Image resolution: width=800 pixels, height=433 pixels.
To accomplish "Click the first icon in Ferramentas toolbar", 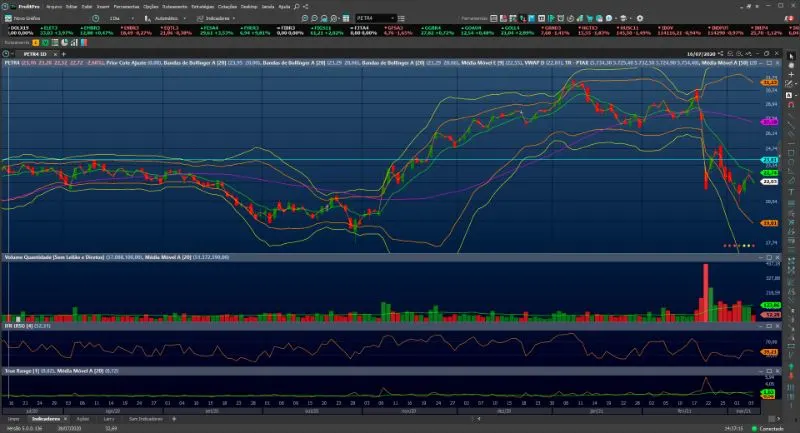I will coord(493,18).
